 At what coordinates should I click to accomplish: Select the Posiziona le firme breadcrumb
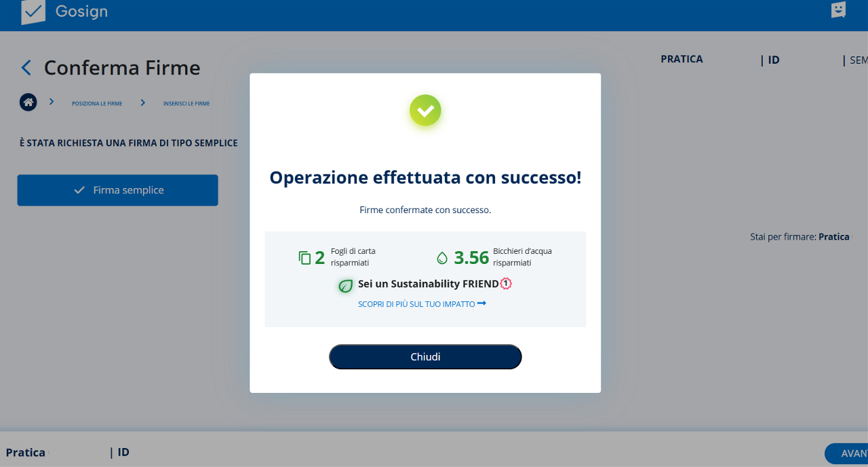point(97,104)
